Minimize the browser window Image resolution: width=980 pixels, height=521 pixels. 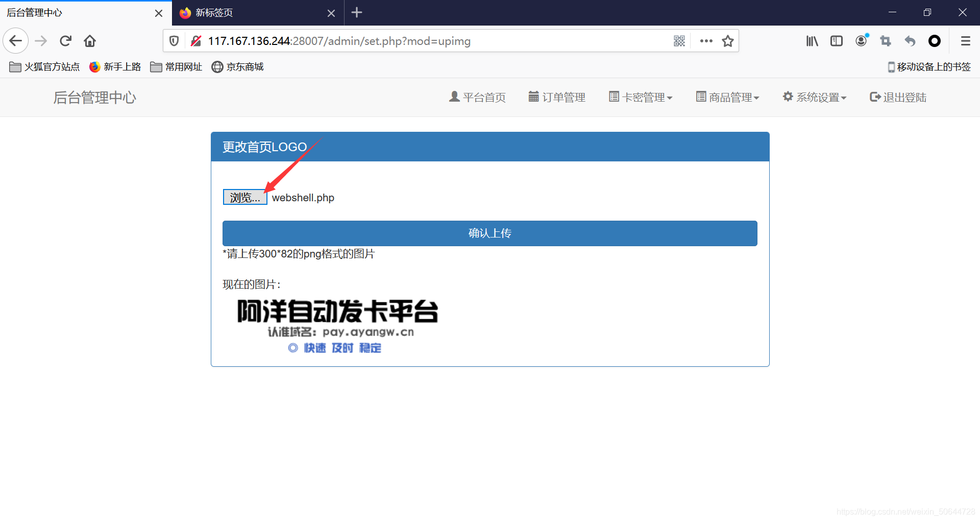892,12
